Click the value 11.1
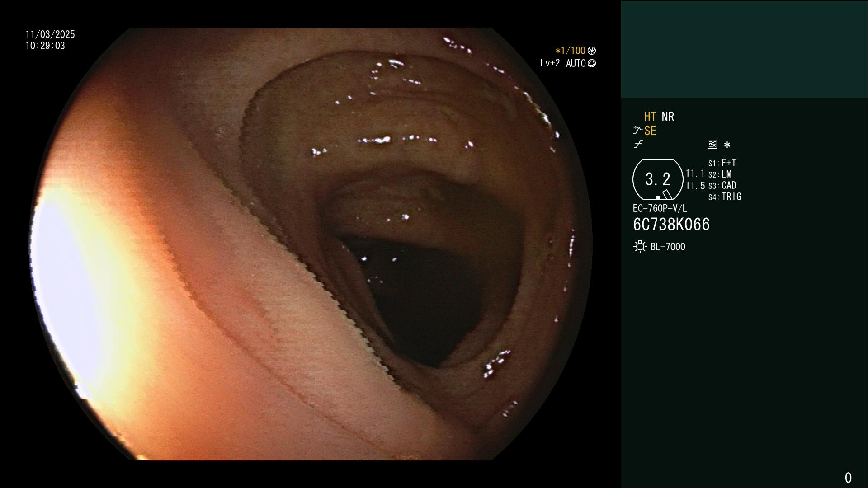Screen dimensions: 868x488 point(695,173)
